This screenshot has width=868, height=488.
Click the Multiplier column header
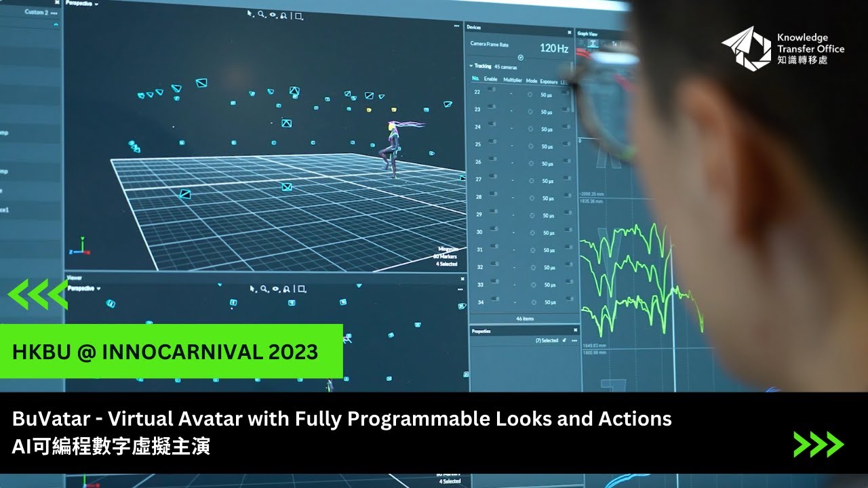(x=513, y=80)
